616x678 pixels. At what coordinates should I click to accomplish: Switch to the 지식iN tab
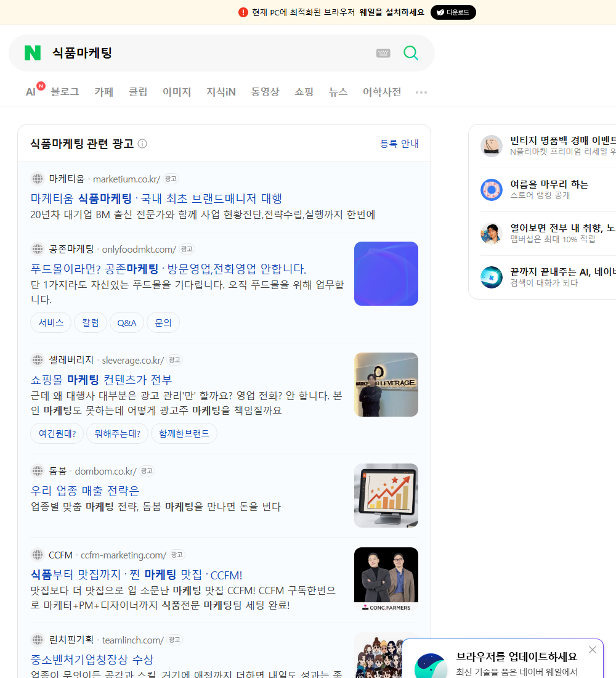pos(221,92)
